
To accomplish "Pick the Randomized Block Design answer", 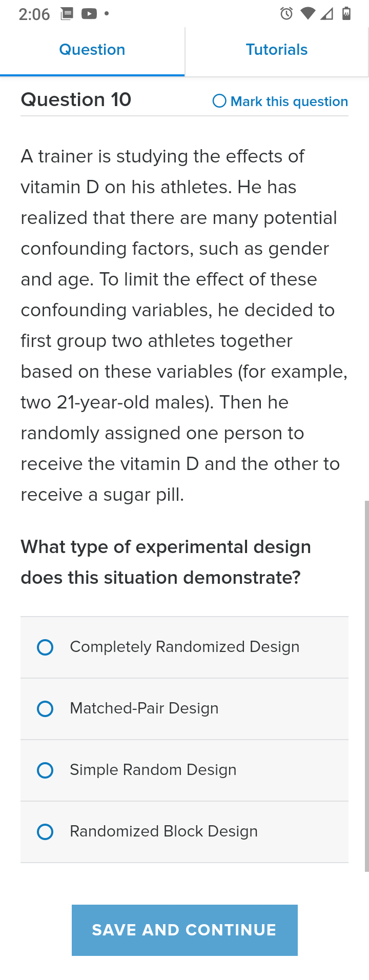I will click(184, 832).
